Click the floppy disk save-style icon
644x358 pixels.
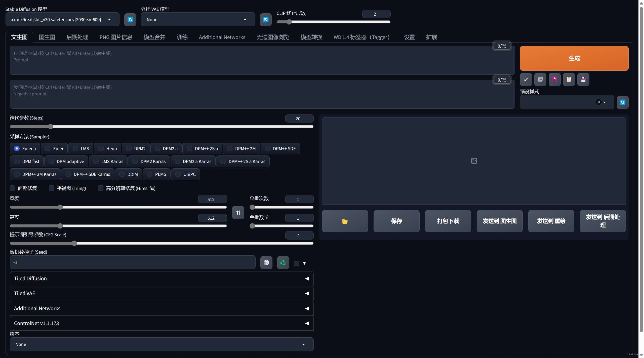[x=583, y=79]
